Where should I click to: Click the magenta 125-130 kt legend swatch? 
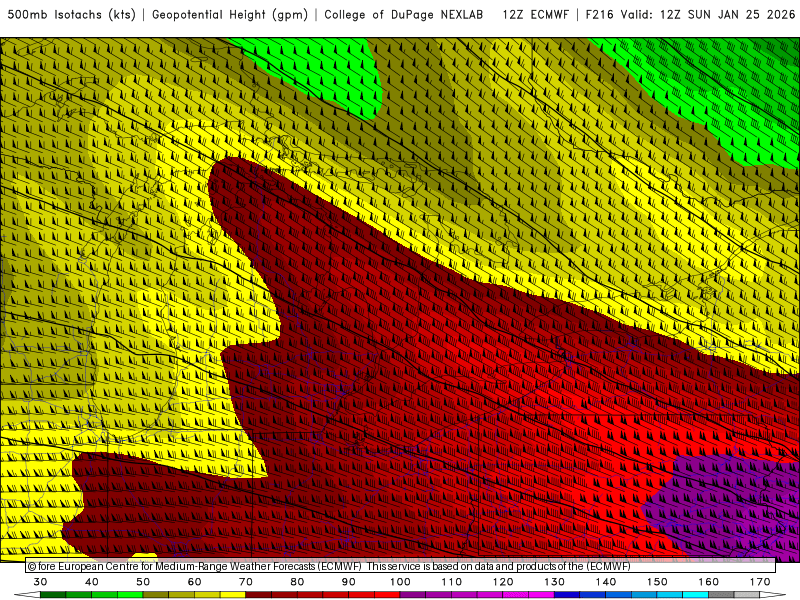tap(541, 596)
